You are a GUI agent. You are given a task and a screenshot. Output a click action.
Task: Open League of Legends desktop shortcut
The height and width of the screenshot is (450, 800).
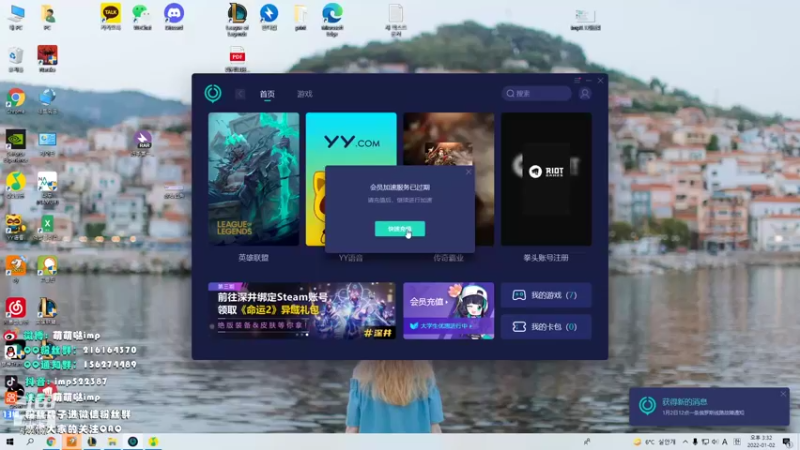pyautogui.click(x=237, y=18)
